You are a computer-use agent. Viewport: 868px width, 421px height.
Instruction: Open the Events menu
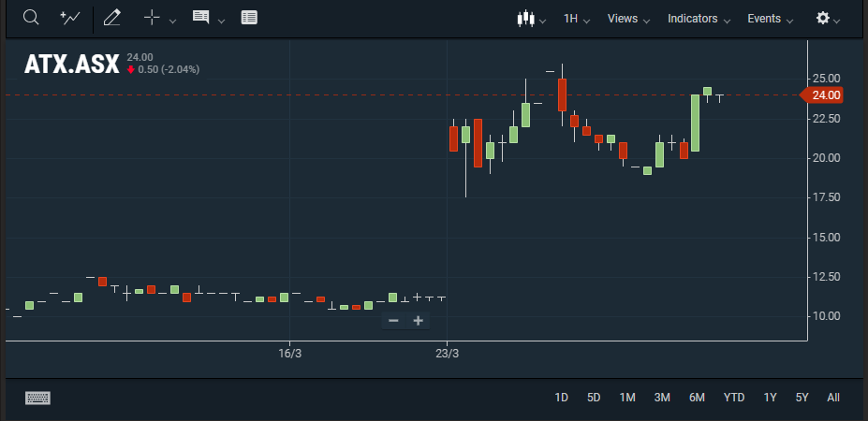click(x=770, y=19)
